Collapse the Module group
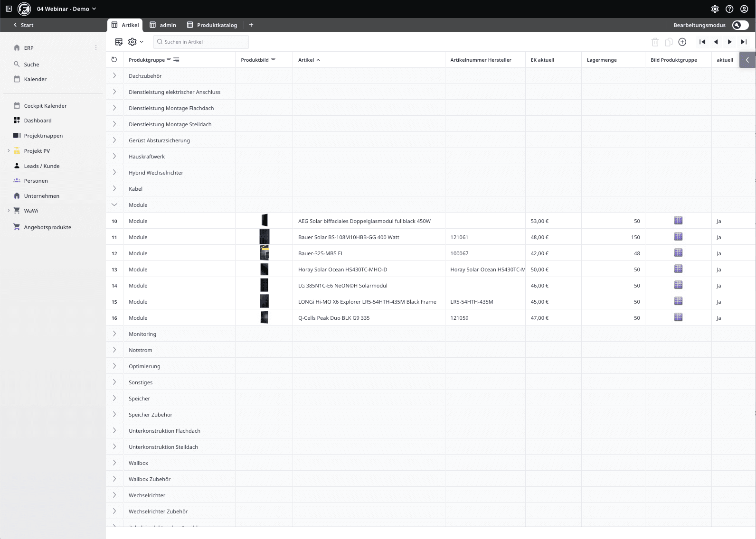Screen dimensions: 756x539 114,205
